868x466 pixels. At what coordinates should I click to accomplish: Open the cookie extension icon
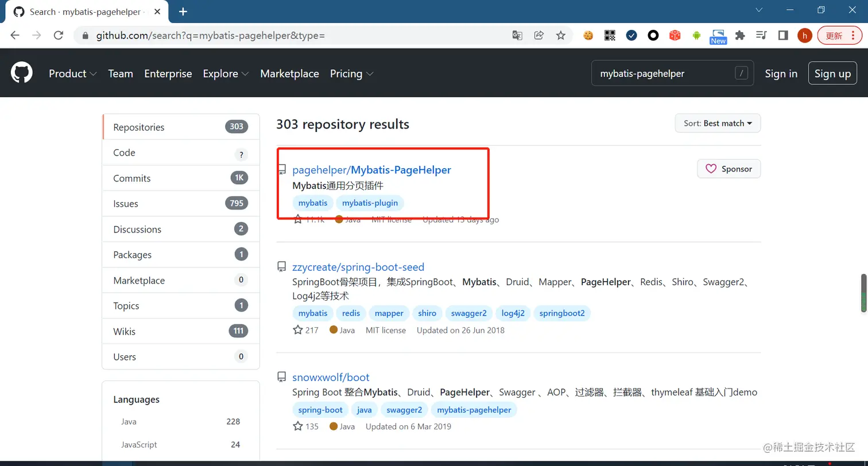click(588, 36)
